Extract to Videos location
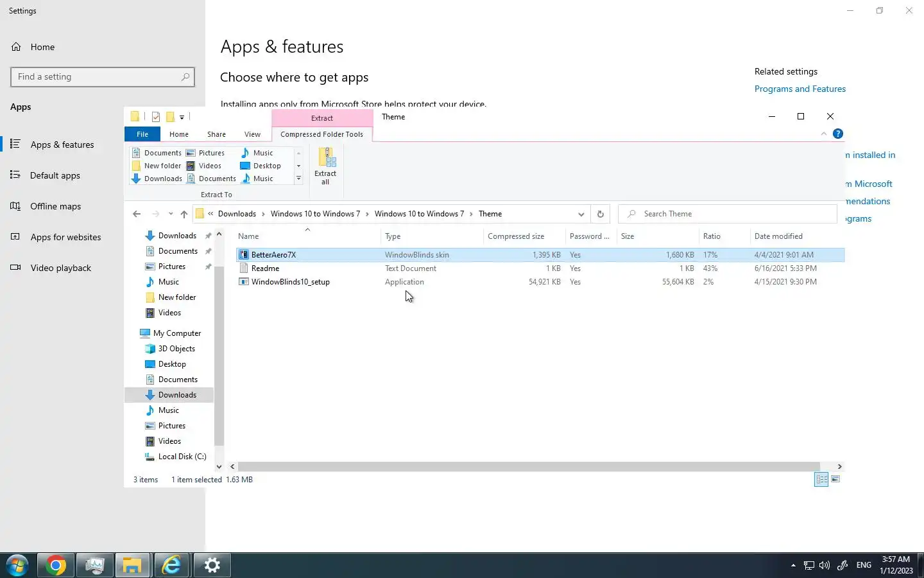The image size is (924, 578). point(204,166)
